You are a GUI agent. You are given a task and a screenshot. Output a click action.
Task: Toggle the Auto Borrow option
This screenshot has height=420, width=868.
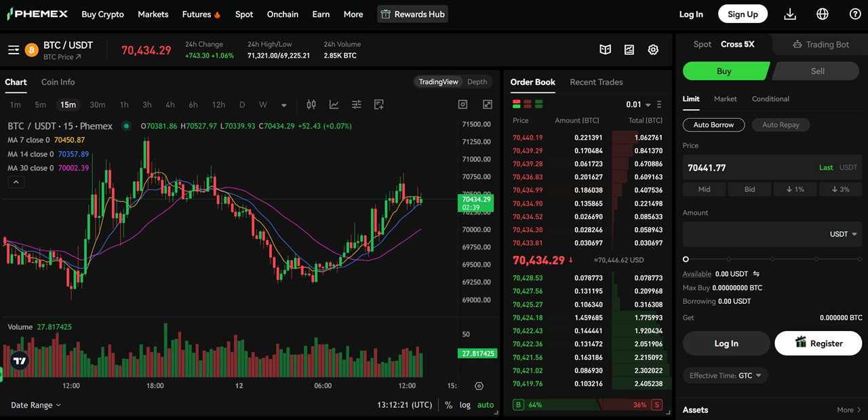pos(713,124)
